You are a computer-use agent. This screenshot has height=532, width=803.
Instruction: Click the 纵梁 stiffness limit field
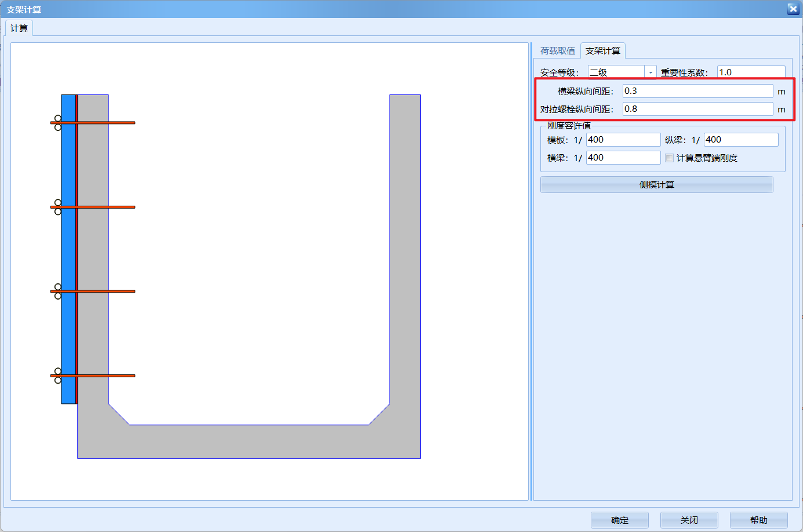(x=740, y=140)
